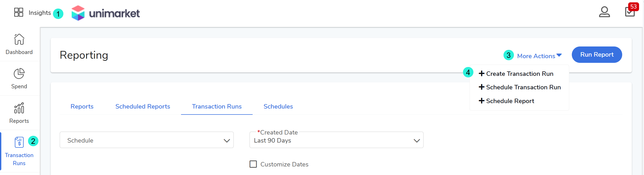
Task: Choose Create Transaction Run from menu
Action: (519, 74)
